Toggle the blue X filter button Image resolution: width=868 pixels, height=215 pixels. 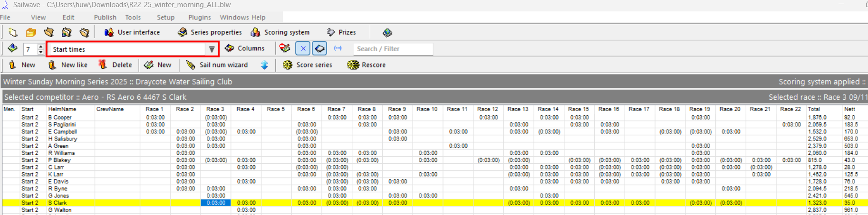point(303,48)
